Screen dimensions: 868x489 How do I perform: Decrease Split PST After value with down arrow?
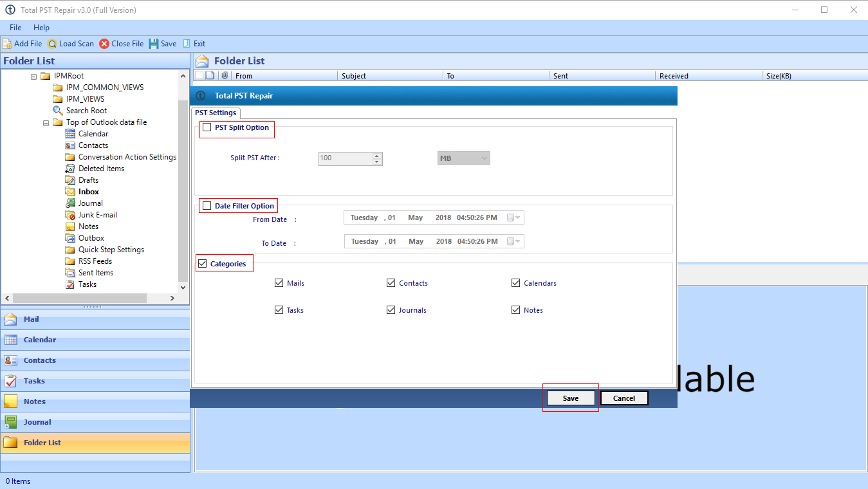[377, 161]
